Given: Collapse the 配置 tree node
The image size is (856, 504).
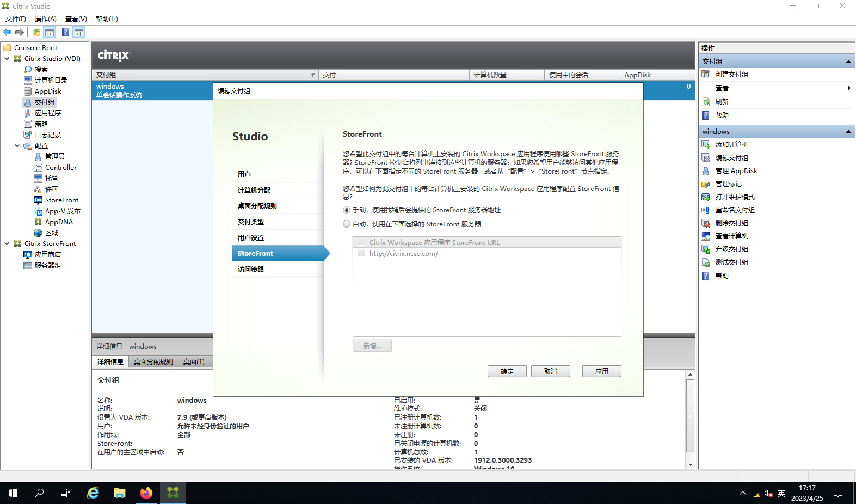Looking at the screenshot, I should click(17, 146).
